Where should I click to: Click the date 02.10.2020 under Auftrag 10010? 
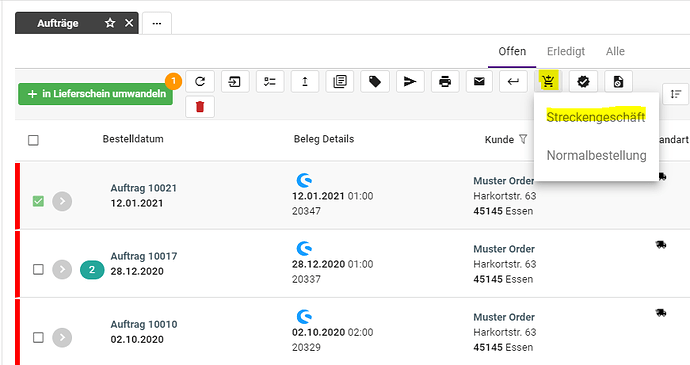[x=137, y=339]
